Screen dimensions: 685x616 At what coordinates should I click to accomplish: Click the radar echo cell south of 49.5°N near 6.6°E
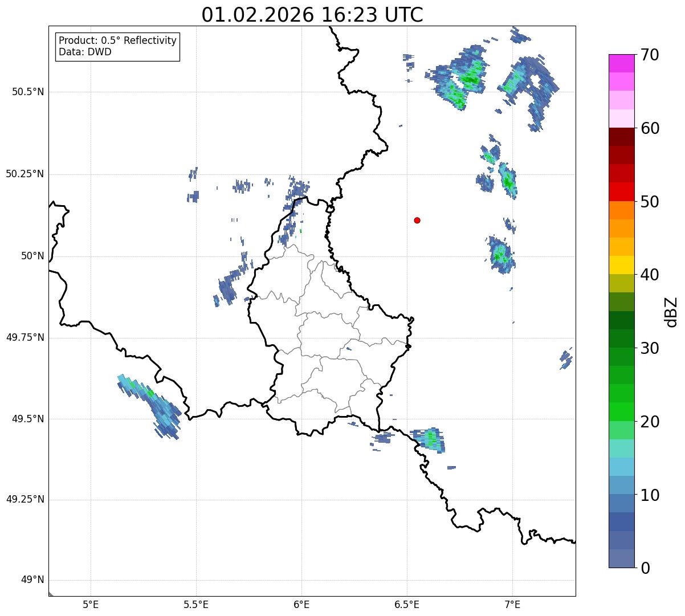[x=430, y=439]
